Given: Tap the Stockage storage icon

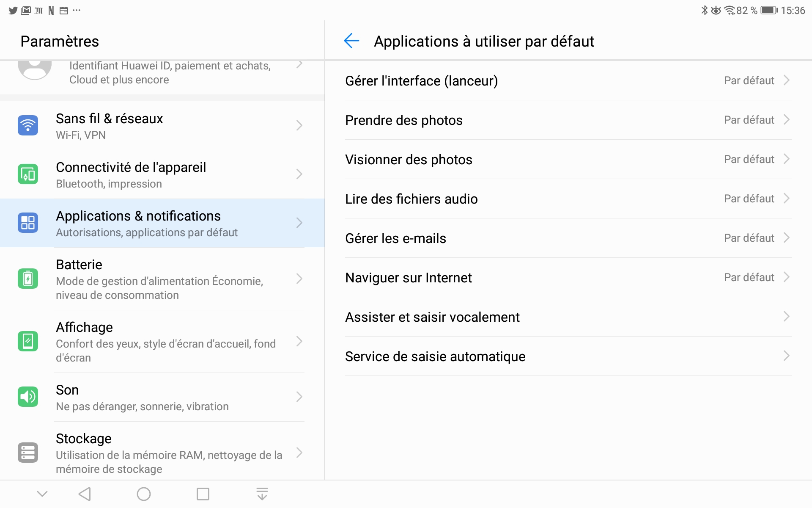Looking at the screenshot, I should 28,453.
